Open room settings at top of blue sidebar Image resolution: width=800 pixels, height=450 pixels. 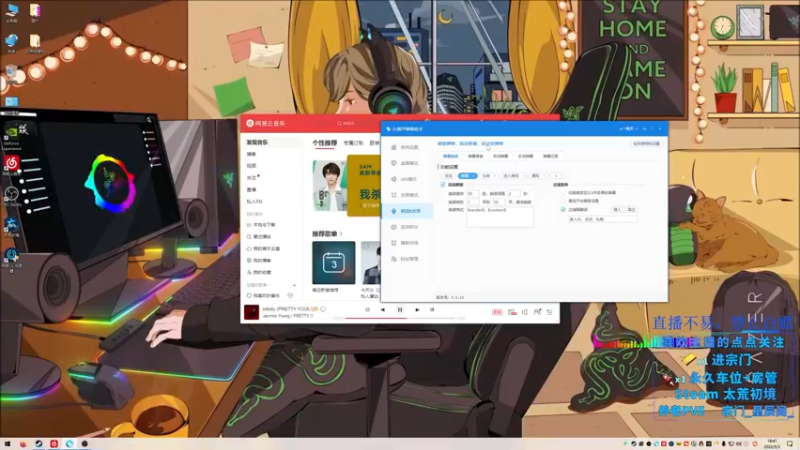[x=407, y=147]
